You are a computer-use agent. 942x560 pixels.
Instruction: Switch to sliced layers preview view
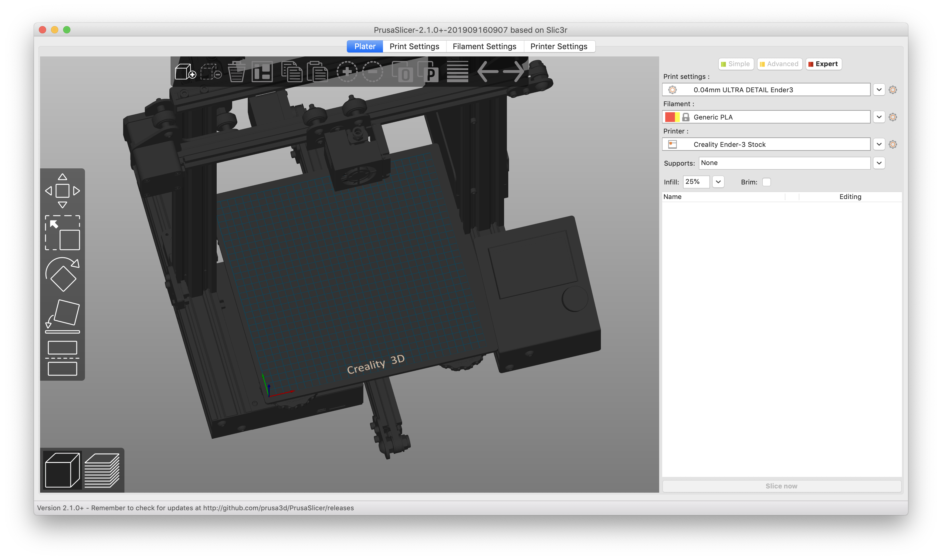(102, 470)
